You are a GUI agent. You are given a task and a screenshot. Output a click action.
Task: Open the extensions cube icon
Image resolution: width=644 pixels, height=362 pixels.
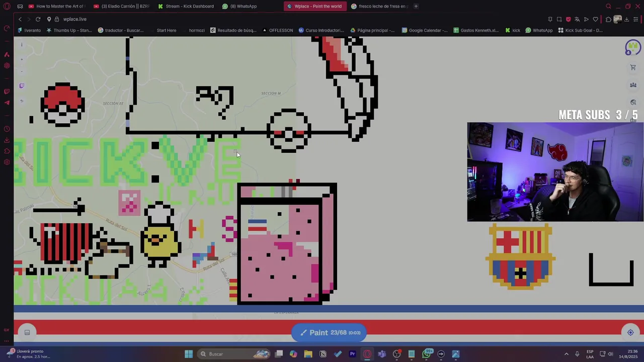click(x=608, y=19)
